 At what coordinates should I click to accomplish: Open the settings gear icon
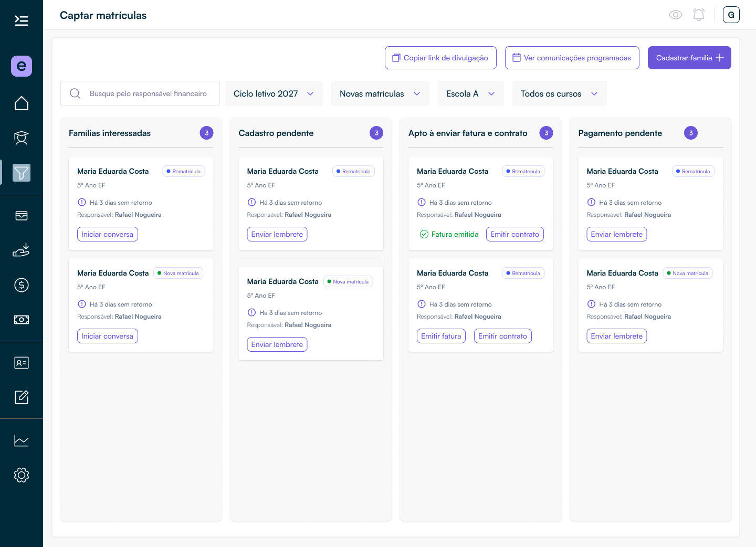click(x=22, y=475)
